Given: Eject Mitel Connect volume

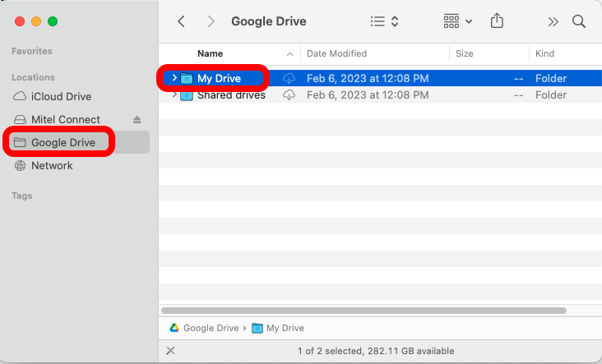Looking at the screenshot, I should [137, 120].
